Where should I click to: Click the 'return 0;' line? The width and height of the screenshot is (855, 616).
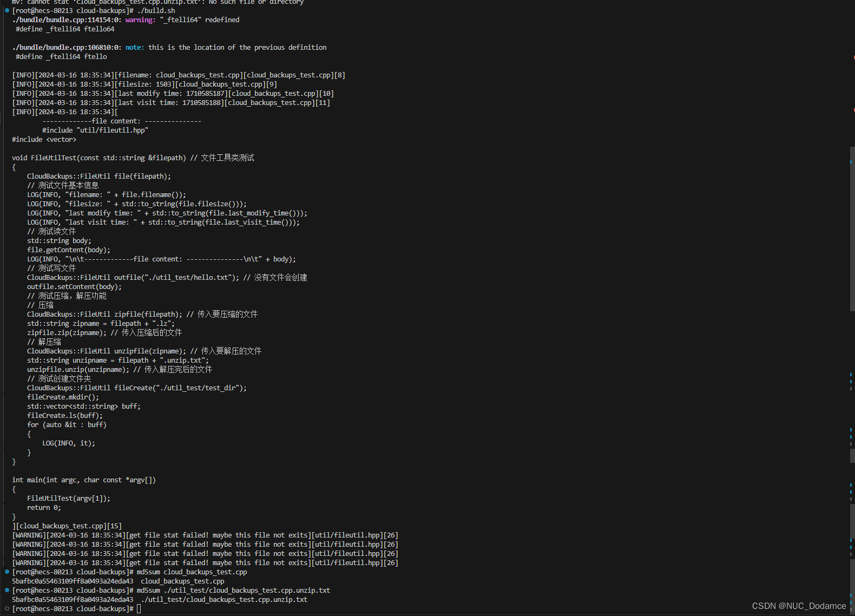click(x=44, y=507)
